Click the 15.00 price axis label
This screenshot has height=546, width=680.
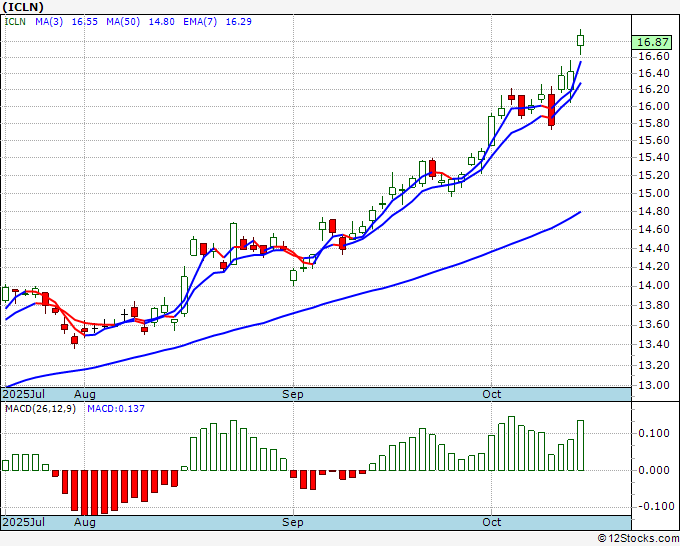point(654,193)
